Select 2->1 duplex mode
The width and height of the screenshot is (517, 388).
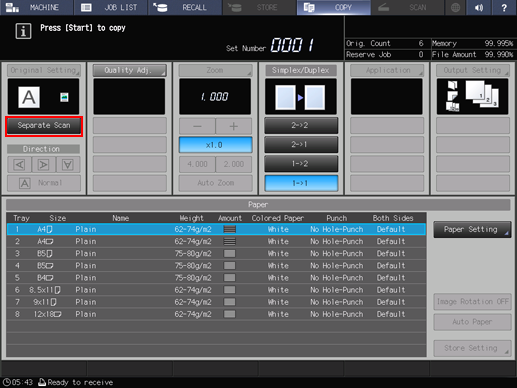click(x=301, y=145)
